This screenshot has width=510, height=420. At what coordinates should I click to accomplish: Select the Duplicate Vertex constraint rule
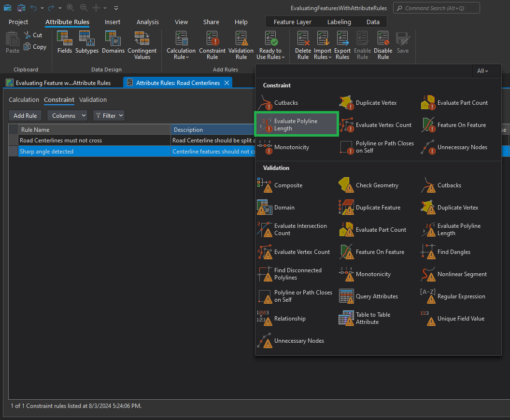[376, 102]
